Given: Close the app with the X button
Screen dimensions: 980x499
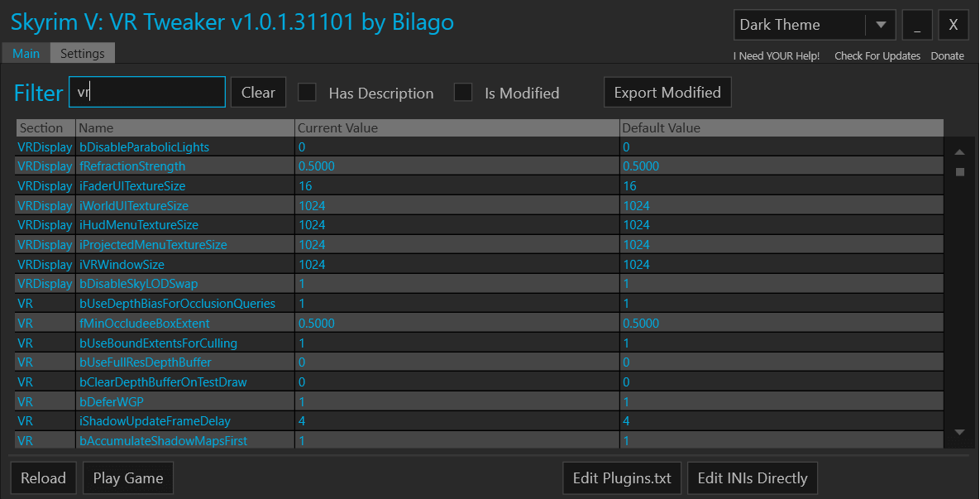Looking at the screenshot, I should tap(953, 25).
